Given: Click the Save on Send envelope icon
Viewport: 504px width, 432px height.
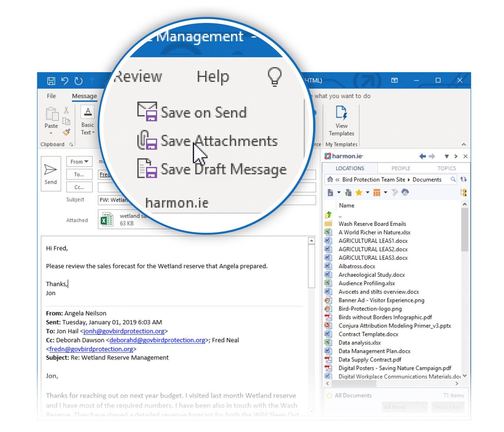Looking at the screenshot, I should [x=147, y=111].
